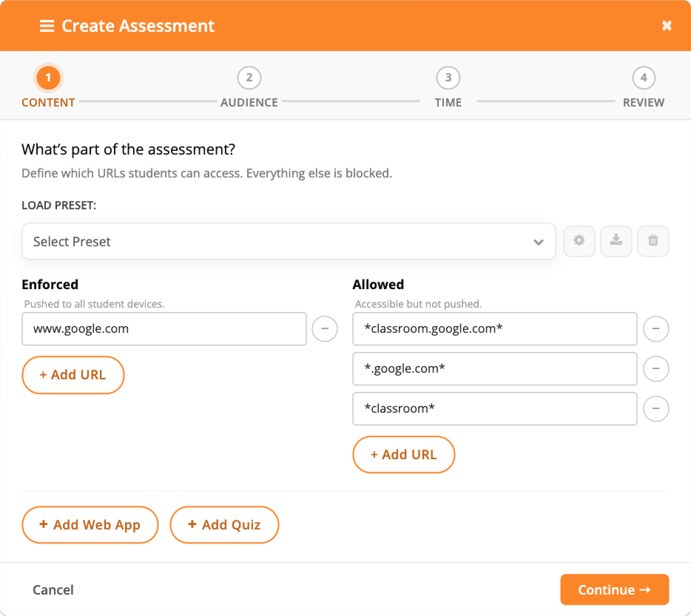Viewport: 691px width, 616px height.
Task: Click Add Web App button
Action: 90,525
